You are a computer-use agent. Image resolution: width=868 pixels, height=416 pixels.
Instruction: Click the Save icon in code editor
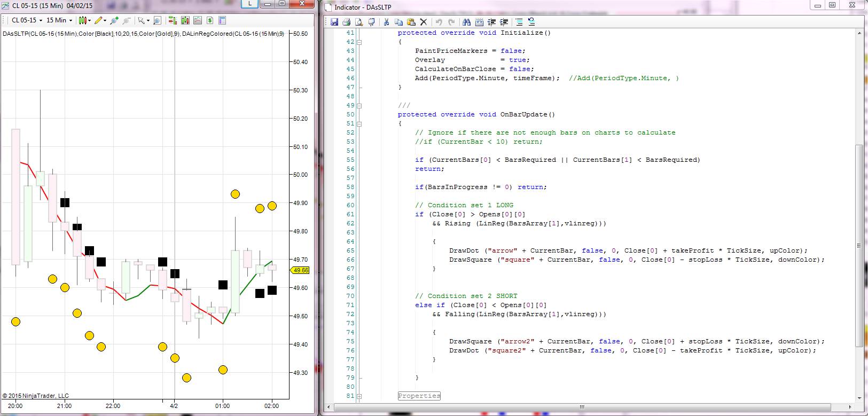coord(334,22)
